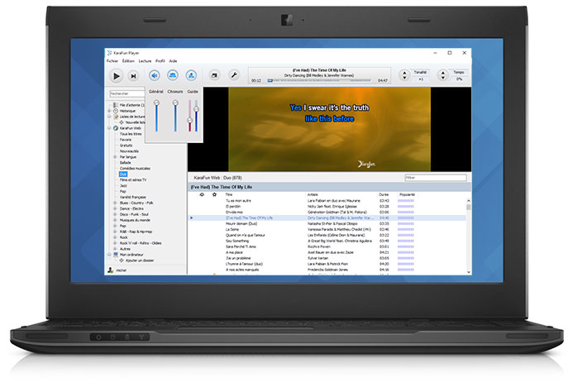Expand the Blues - Country - Folk category
The image size is (573, 392).
[115, 203]
